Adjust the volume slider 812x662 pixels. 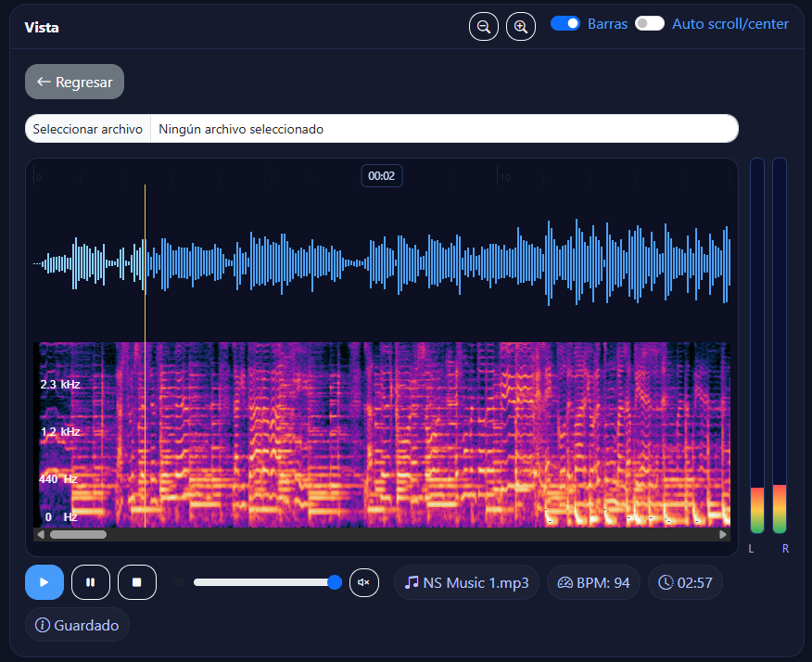click(x=269, y=582)
